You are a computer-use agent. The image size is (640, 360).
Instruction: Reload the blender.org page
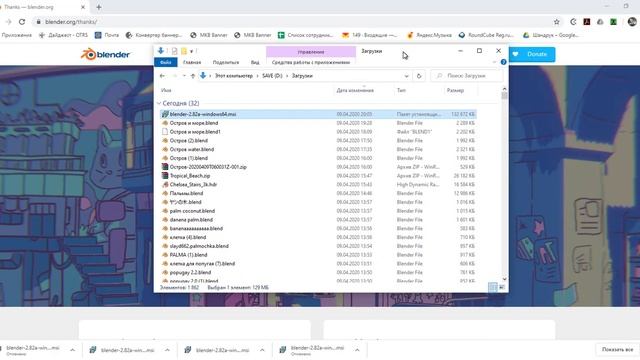pos(22,22)
